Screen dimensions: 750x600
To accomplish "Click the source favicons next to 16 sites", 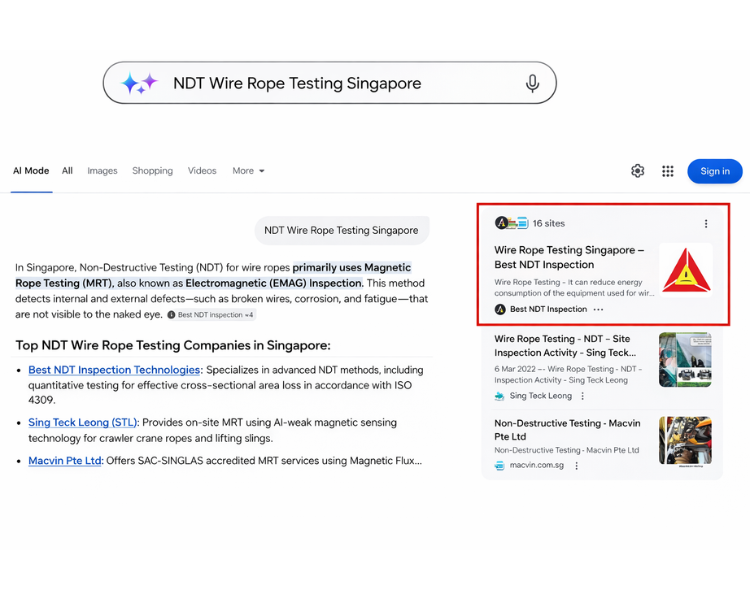I will [x=510, y=223].
